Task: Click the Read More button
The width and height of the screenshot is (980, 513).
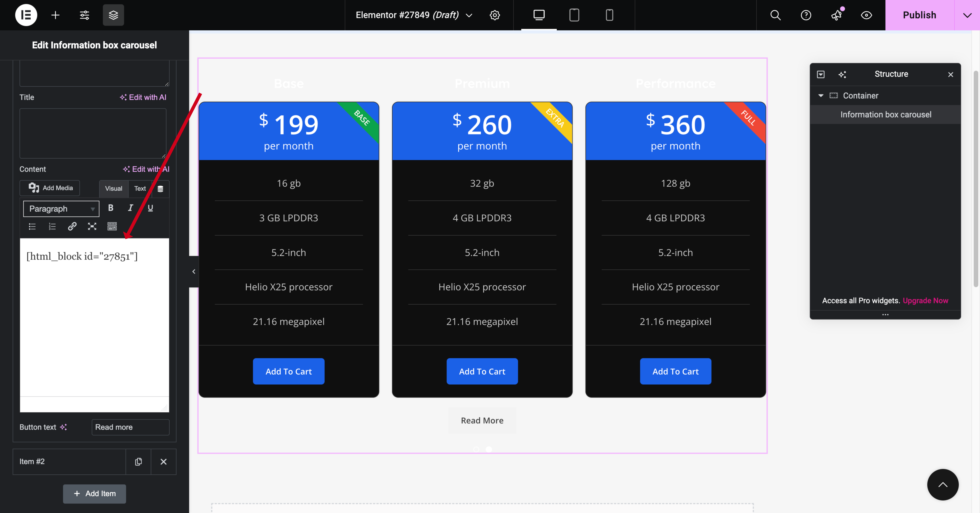Action: click(482, 420)
